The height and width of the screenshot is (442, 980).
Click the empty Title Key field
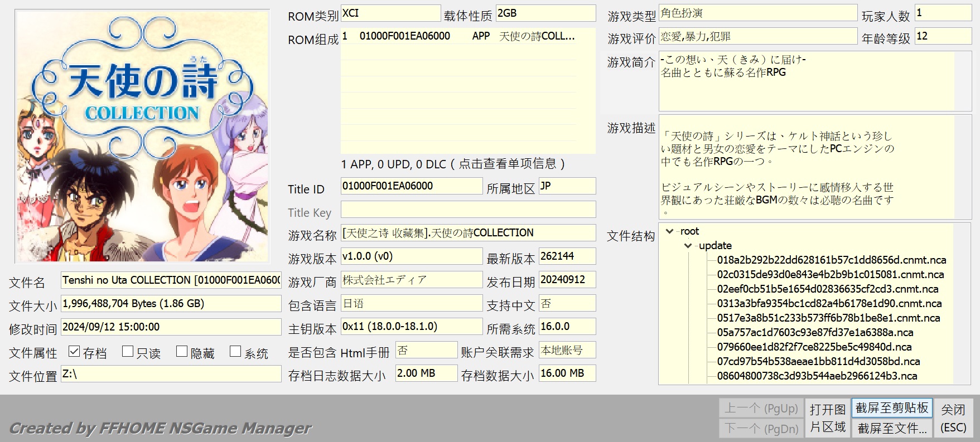coord(467,210)
